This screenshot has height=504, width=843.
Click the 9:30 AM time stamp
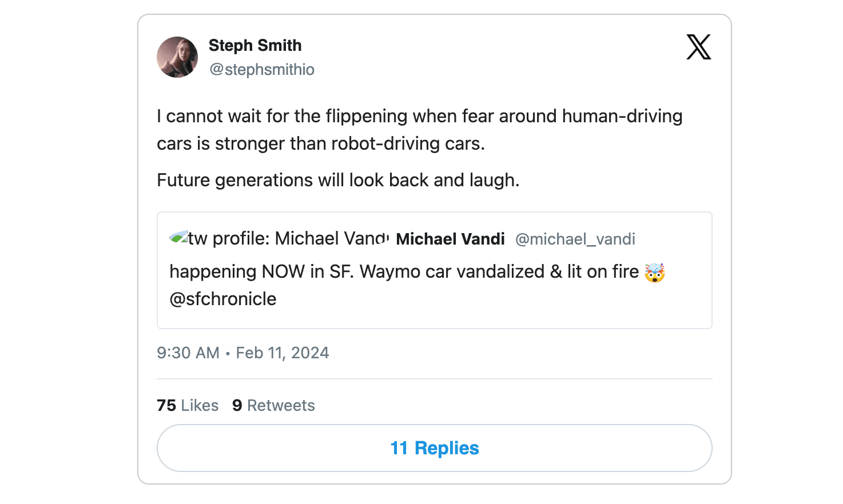[x=188, y=353]
